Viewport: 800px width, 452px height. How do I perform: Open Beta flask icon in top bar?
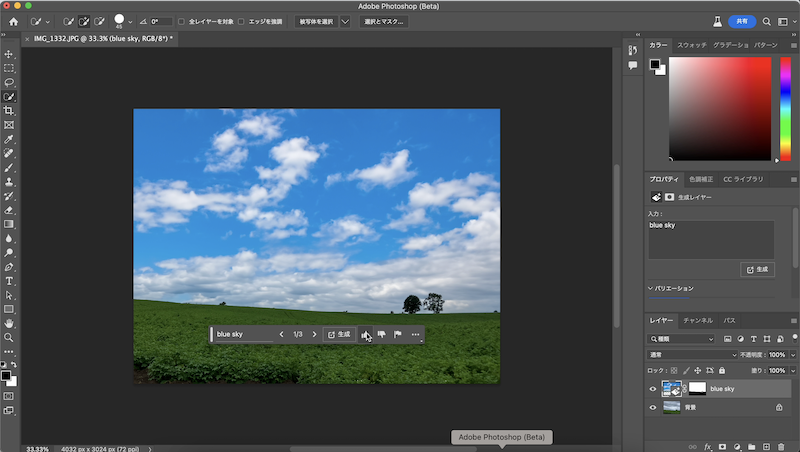(x=717, y=21)
